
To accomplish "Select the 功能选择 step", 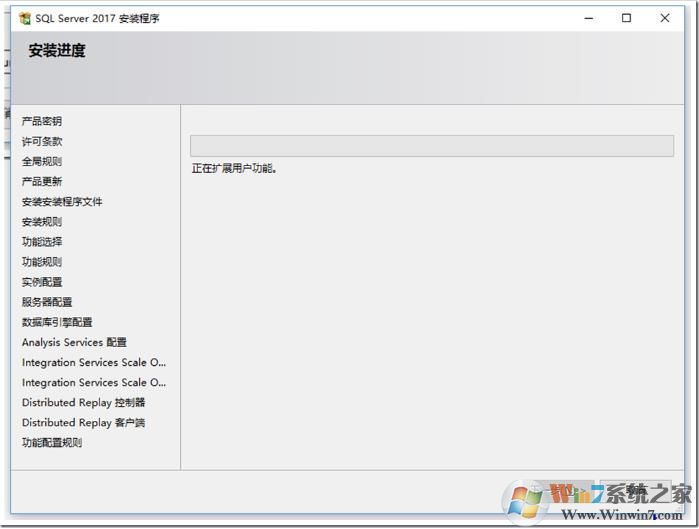I will coord(42,242).
